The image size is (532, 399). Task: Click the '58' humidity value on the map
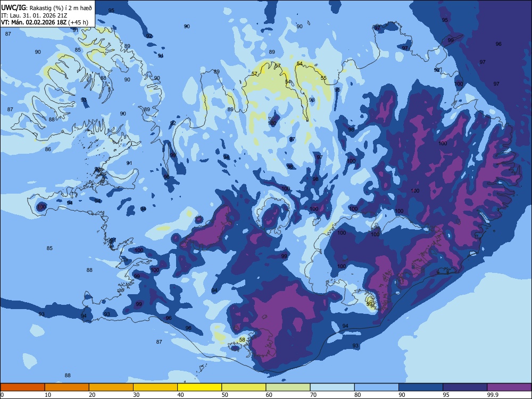(242, 339)
